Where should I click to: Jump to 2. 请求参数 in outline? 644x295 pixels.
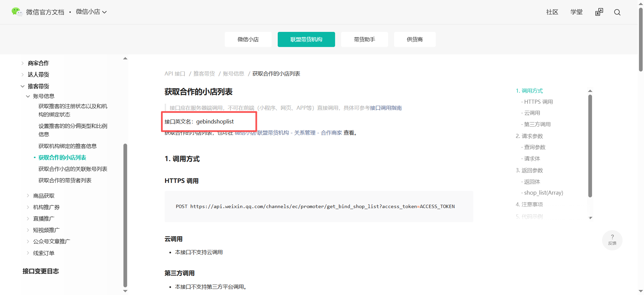(529, 136)
